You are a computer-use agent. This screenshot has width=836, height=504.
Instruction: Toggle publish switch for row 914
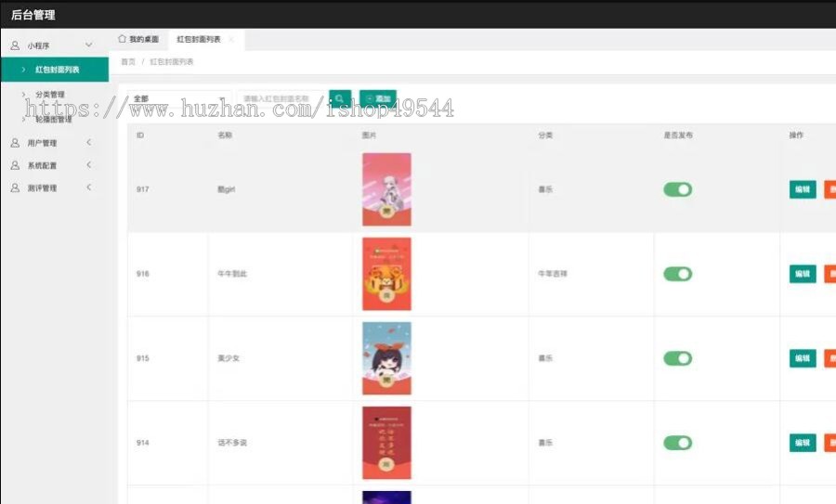tap(678, 443)
